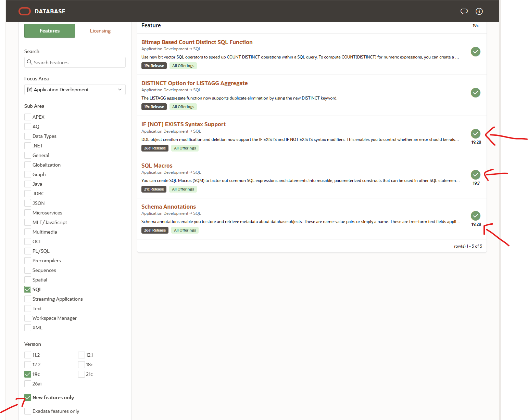Enable Exadata features only
This screenshot has width=528, height=420.
27,411
